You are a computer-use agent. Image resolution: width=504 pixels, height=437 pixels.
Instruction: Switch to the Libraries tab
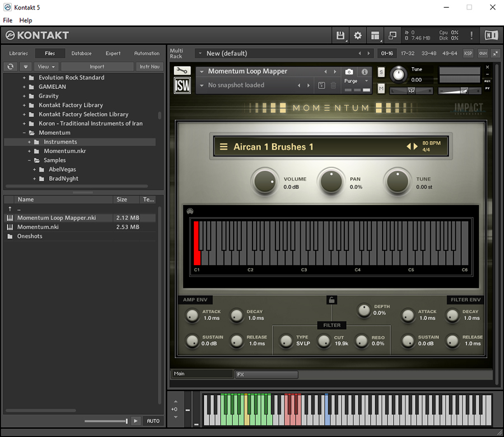coord(18,53)
